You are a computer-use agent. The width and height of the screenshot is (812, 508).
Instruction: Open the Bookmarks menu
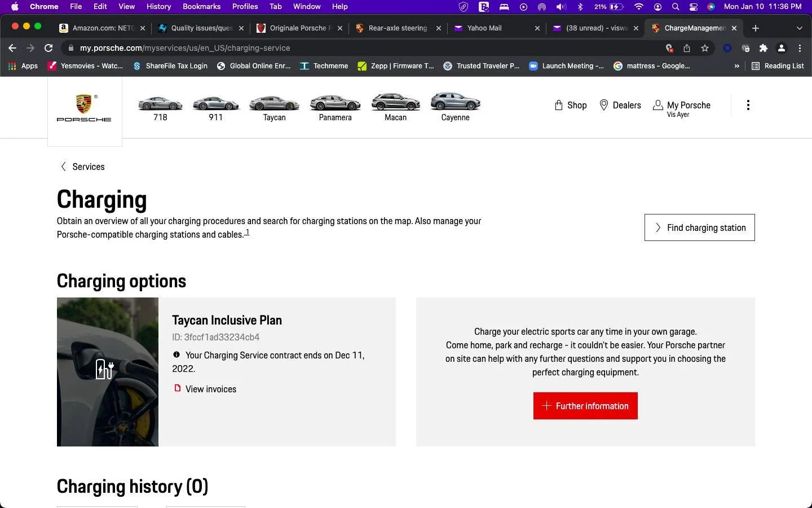click(201, 7)
